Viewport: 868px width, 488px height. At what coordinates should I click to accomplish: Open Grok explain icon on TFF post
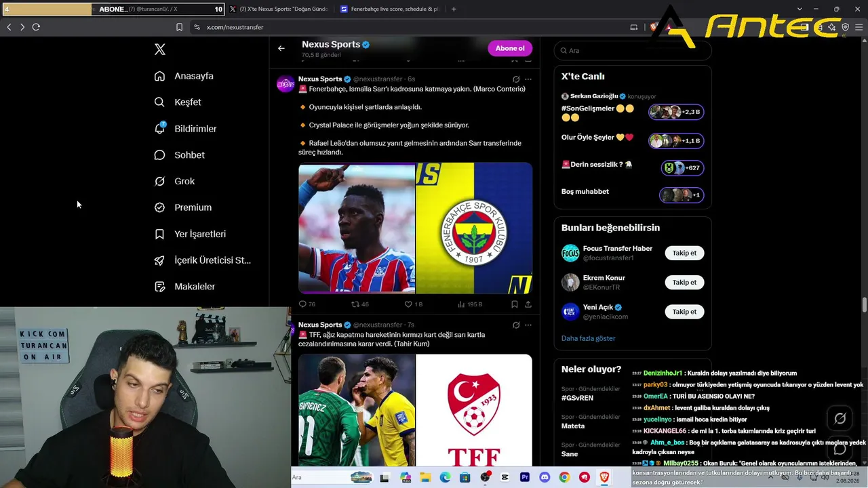(516, 325)
